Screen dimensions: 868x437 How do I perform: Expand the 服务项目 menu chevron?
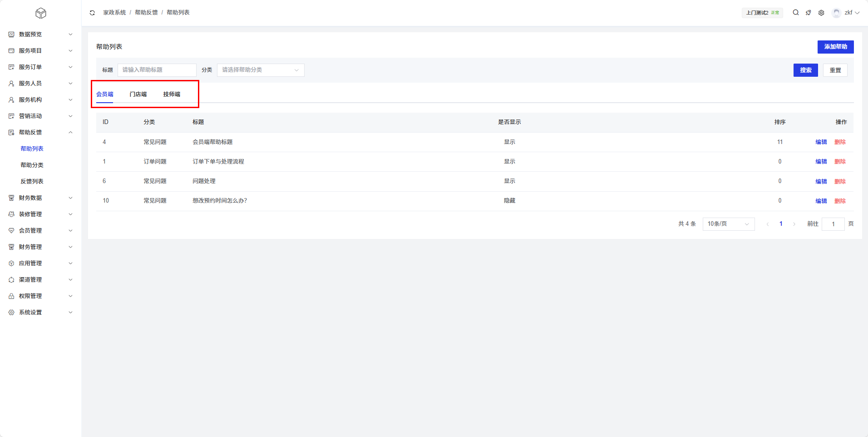(x=70, y=51)
